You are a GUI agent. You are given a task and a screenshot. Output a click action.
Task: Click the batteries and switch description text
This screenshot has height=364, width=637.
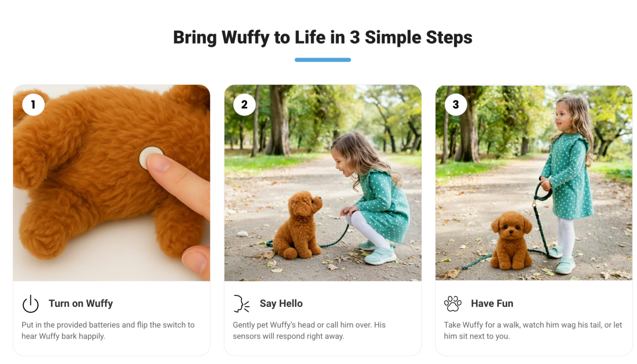coord(108,331)
